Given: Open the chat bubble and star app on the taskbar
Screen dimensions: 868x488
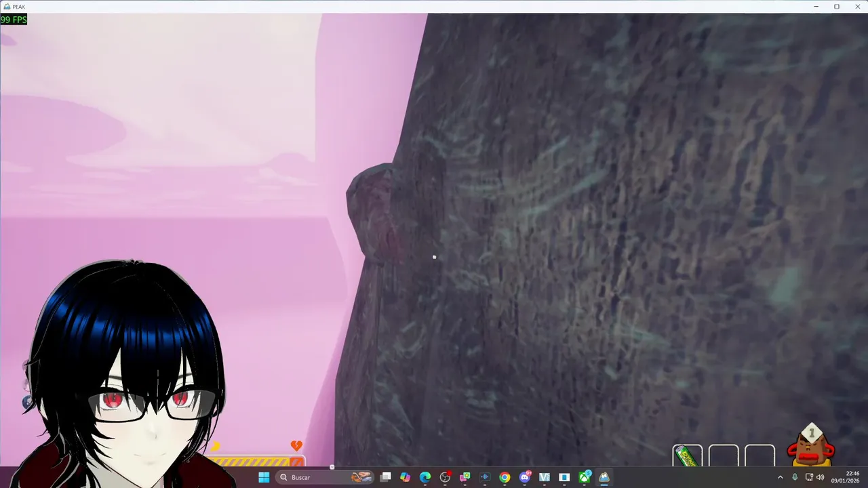Looking at the screenshot, I should (x=465, y=477).
